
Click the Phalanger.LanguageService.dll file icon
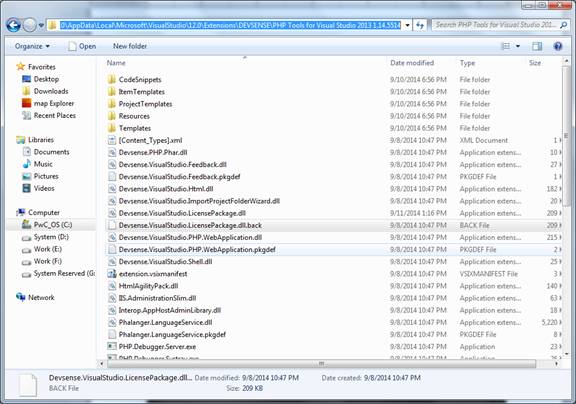click(112, 322)
